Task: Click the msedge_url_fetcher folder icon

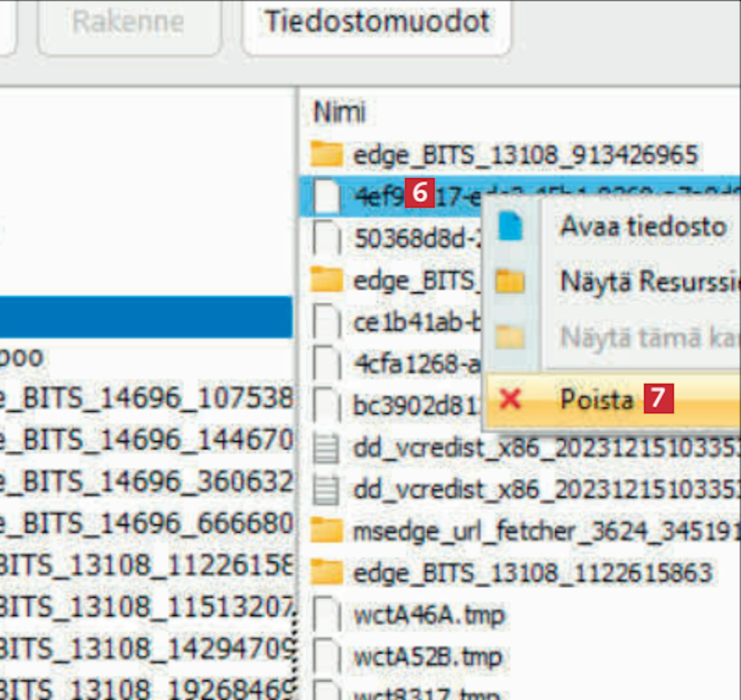Action: coord(327,531)
